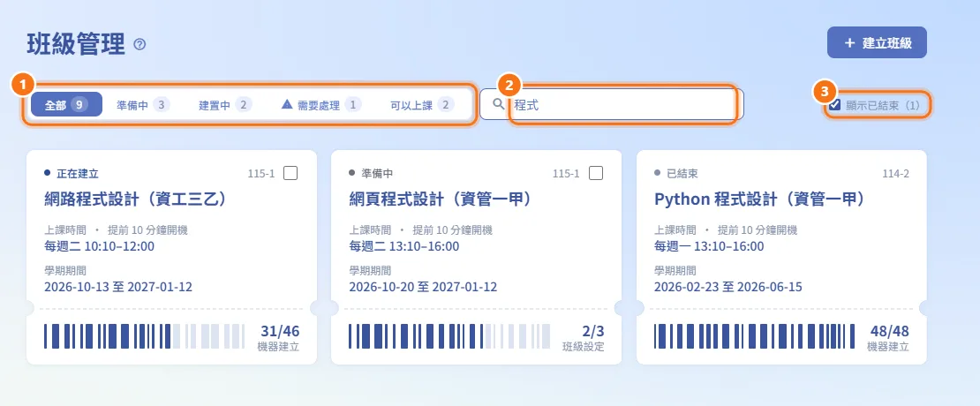Switch to 建置中 filter tab
980x406 pixels.
(x=225, y=105)
